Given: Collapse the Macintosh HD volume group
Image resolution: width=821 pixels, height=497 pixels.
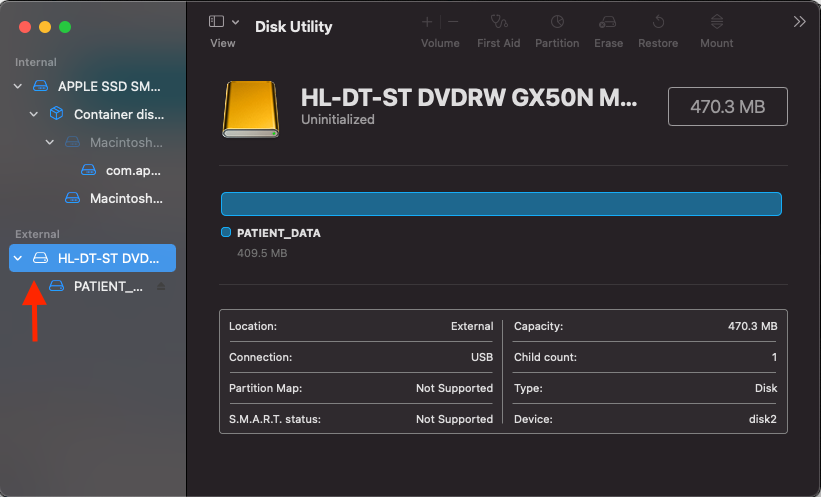Looking at the screenshot, I should click(50, 143).
